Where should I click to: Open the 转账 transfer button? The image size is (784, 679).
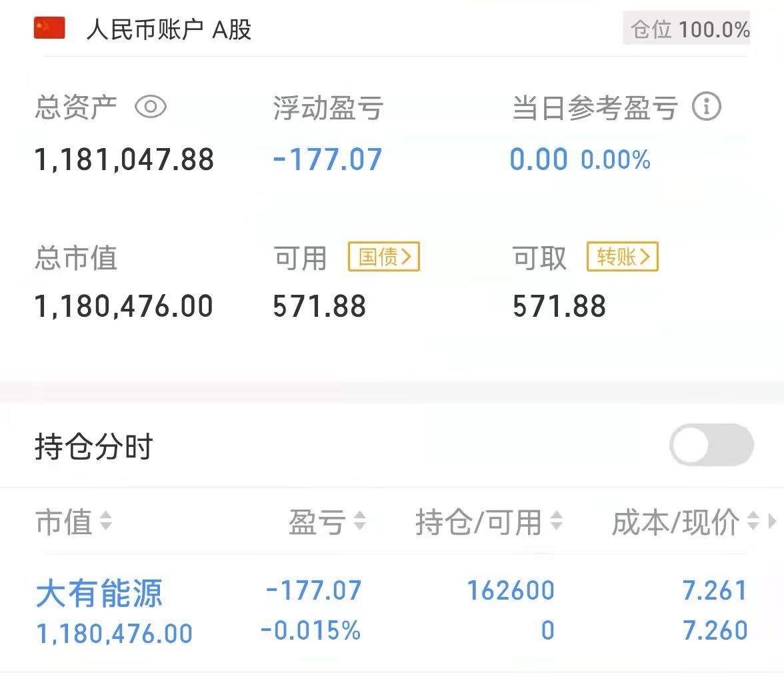pos(622,257)
